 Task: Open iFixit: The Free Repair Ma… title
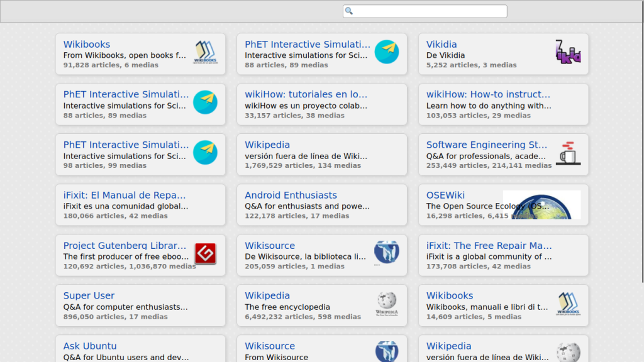pyautogui.click(x=489, y=246)
